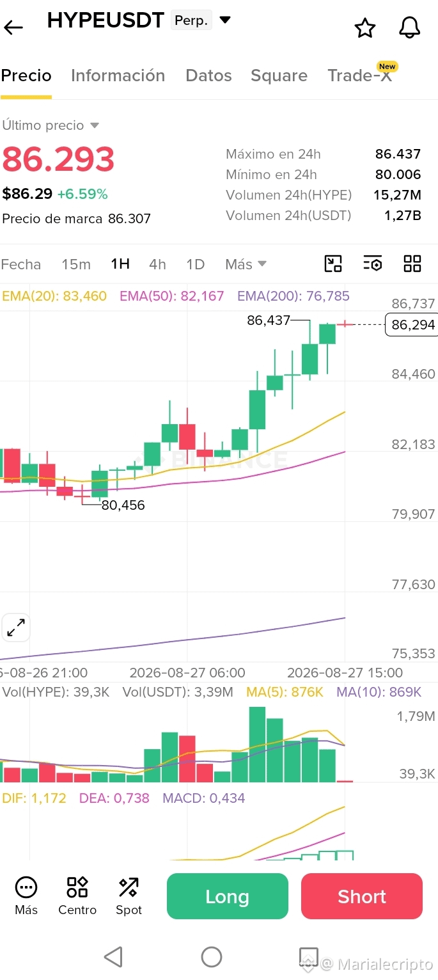Open chart drawing tools icon

(x=333, y=264)
